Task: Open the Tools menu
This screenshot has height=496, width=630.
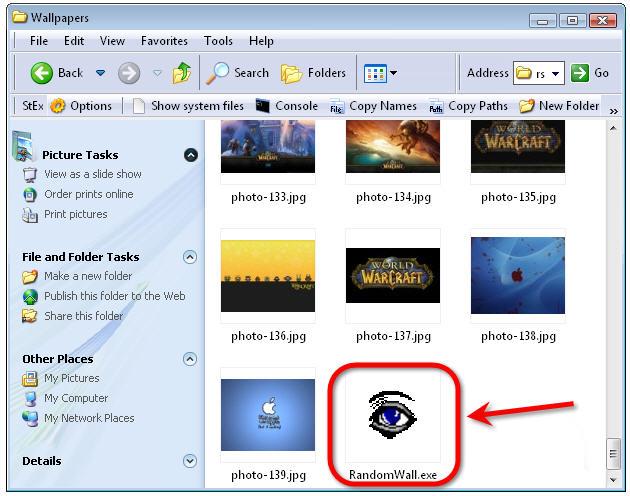Action: pyautogui.click(x=218, y=41)
